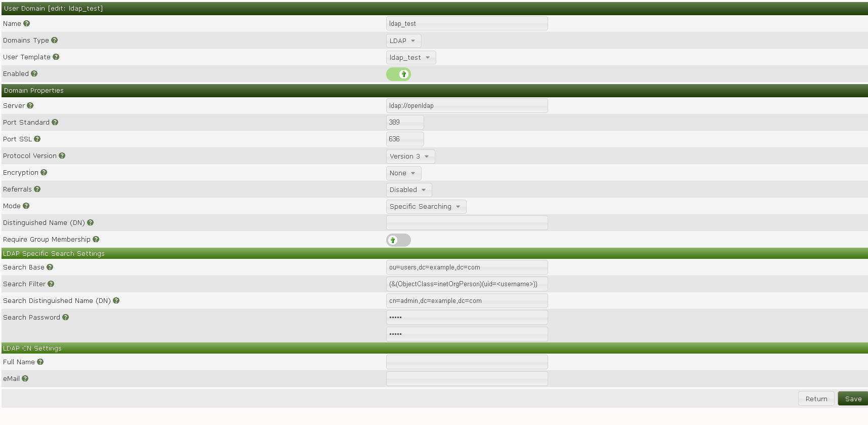Click help icon next to Name

click(x=27, y=23)
